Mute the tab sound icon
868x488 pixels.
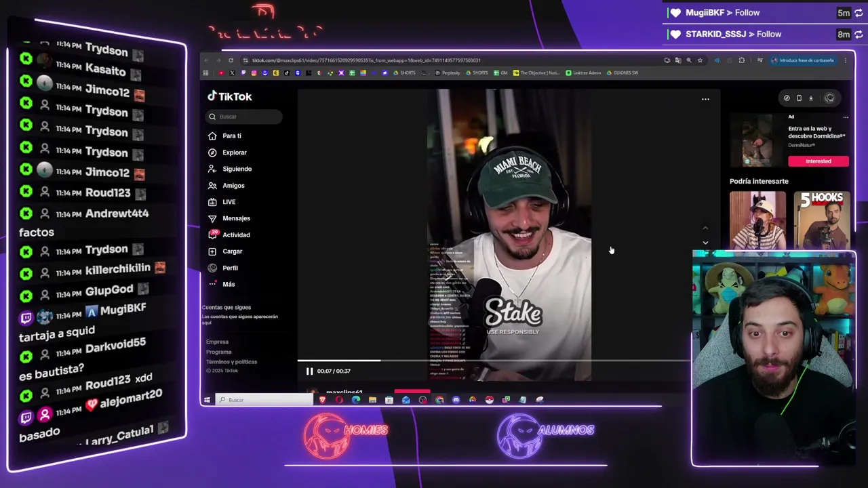(x=717, y=60)
